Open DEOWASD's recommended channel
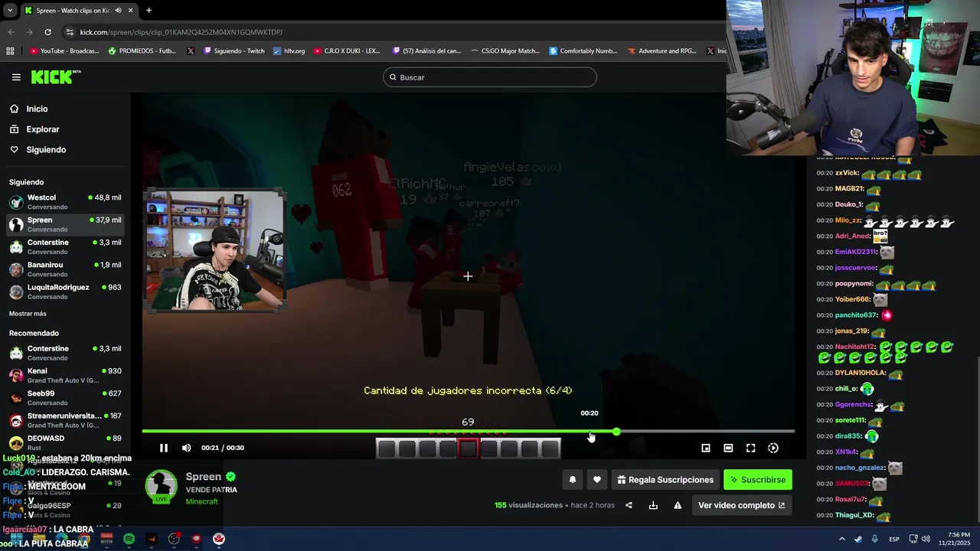Screen dimensions: 980x551 tap(66, 443)
